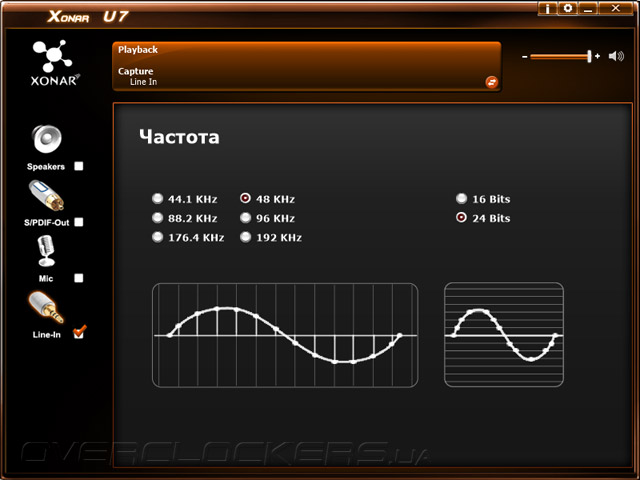
Task: Click the Speakers label
Action: (x=46, y=167)
